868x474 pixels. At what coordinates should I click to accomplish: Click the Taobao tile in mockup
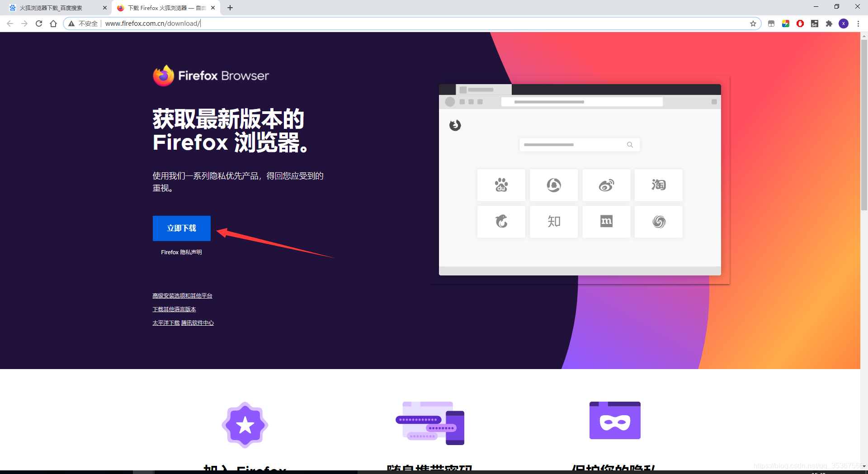[659, 185]
